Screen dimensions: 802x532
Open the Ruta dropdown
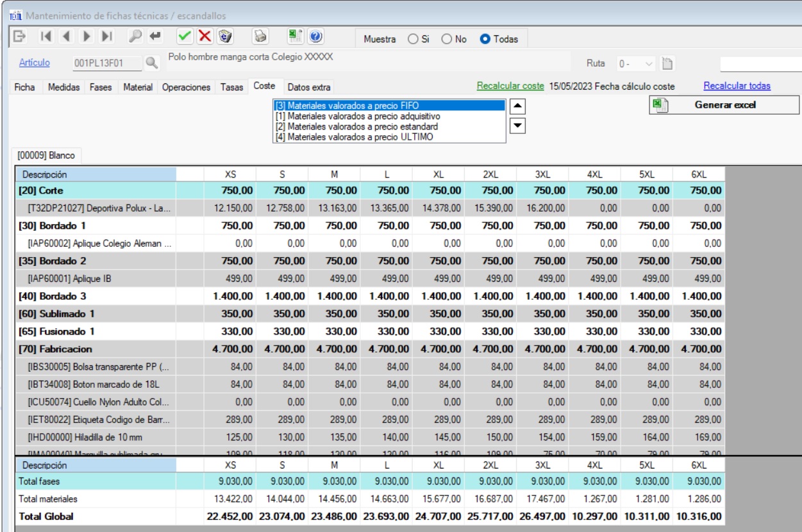[x=649, y=63]
